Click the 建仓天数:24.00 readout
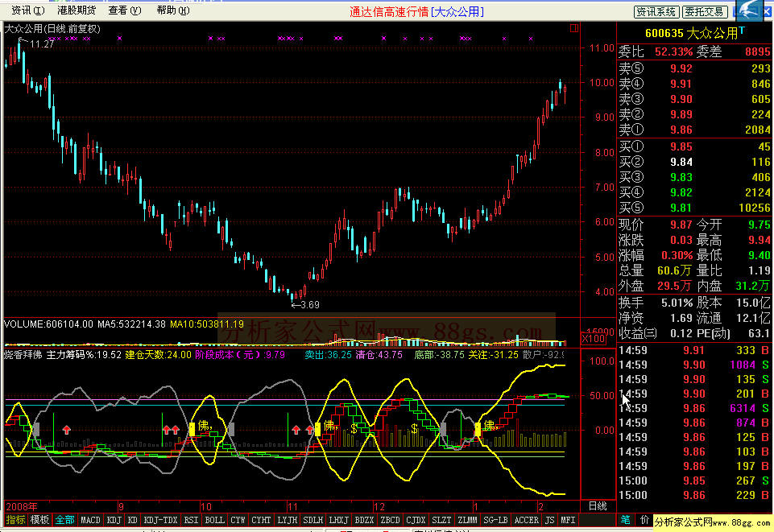Viewport: 774px width, 532px height. pyautogui.click(x=158, y=354)
